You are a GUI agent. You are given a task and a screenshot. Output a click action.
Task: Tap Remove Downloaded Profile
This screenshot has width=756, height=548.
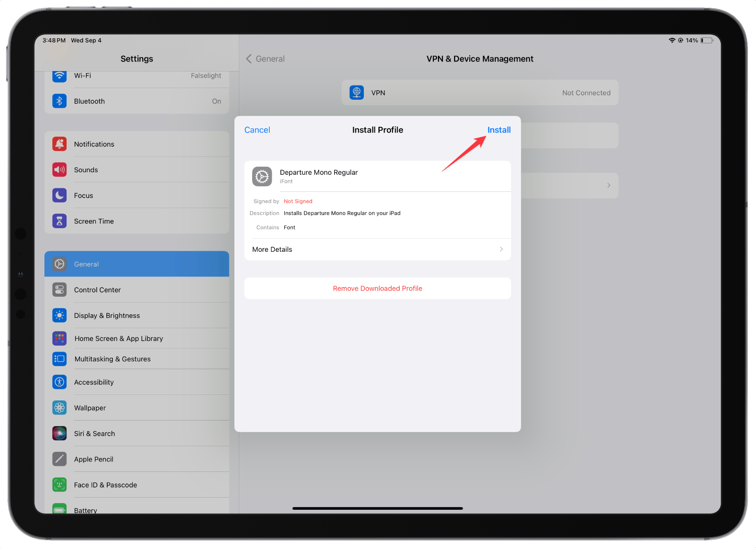click(x=377, y=289)
